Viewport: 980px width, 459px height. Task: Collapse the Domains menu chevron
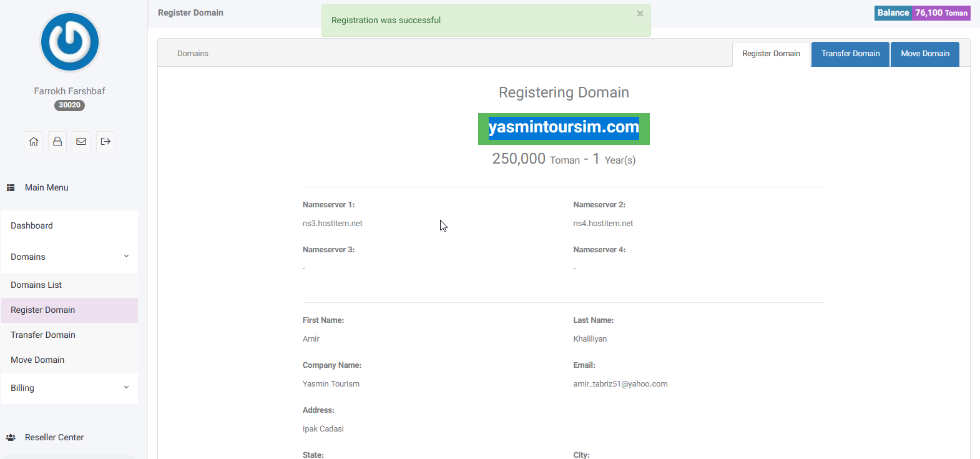126,257
